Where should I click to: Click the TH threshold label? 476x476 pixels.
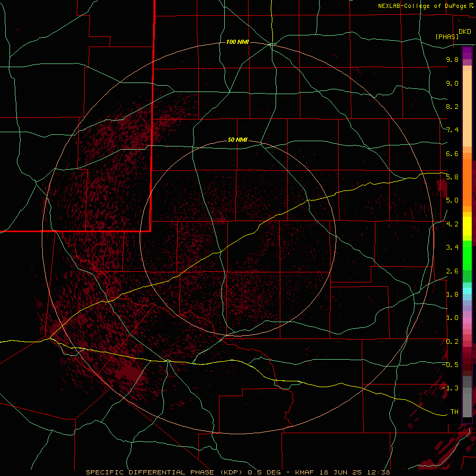click(454, 412)
